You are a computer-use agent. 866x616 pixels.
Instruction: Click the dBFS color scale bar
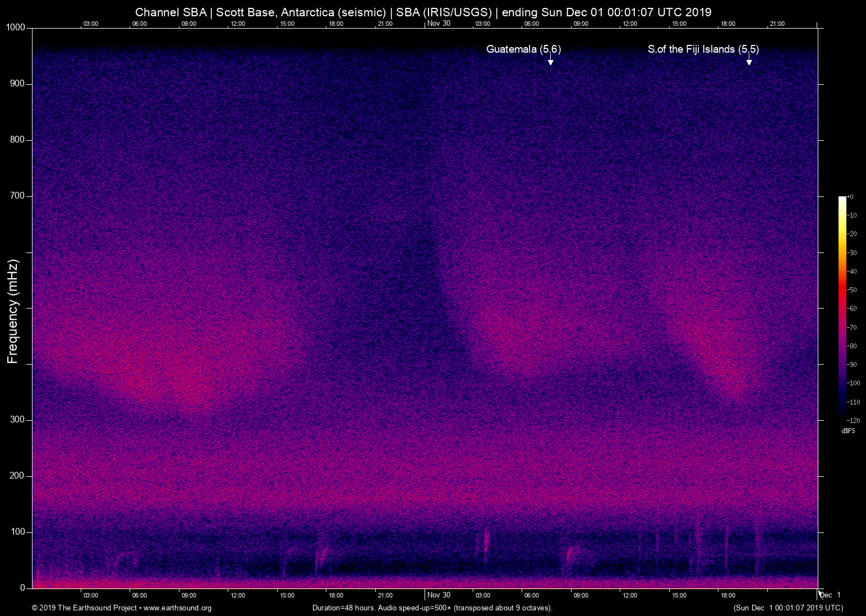point(842,308)
